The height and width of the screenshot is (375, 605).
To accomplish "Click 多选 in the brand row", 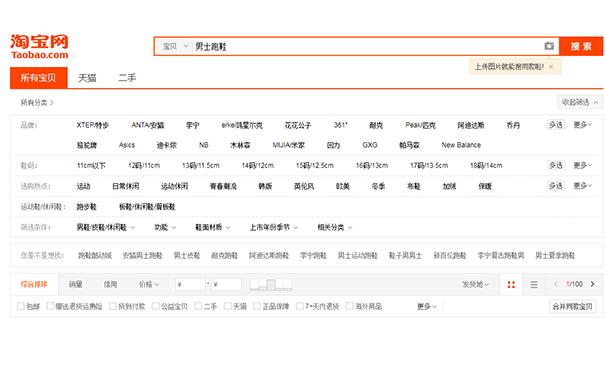I will point(556,125).
